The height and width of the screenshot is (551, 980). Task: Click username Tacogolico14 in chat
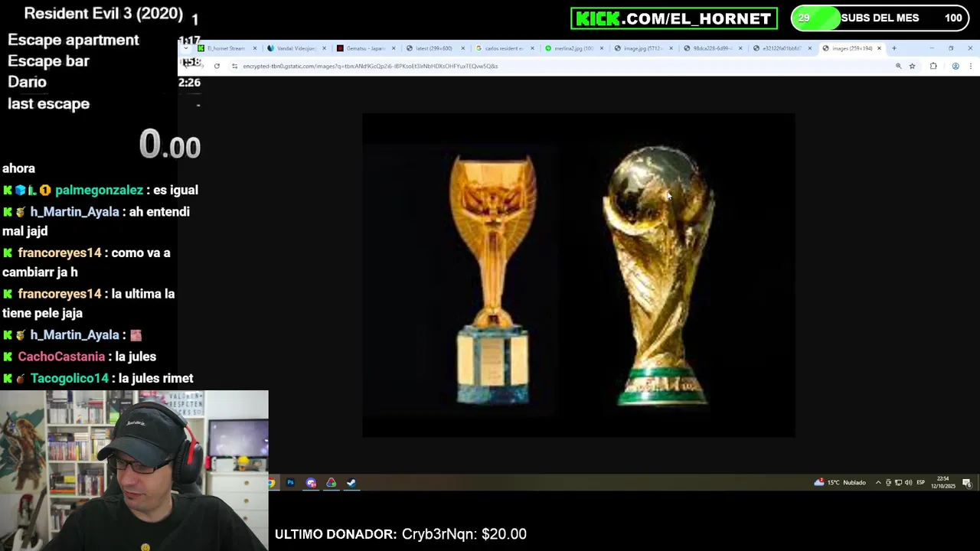(x=70, y=378)
